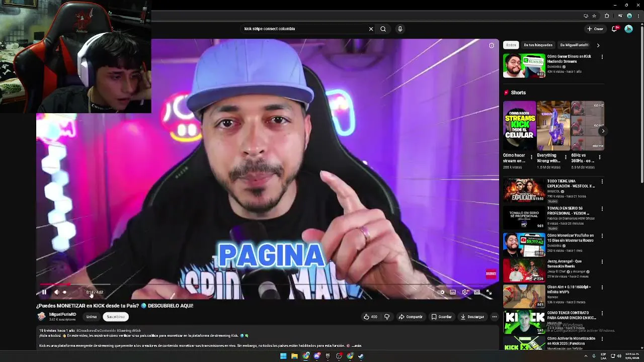Like the video with thumbs up

(370, 317)
